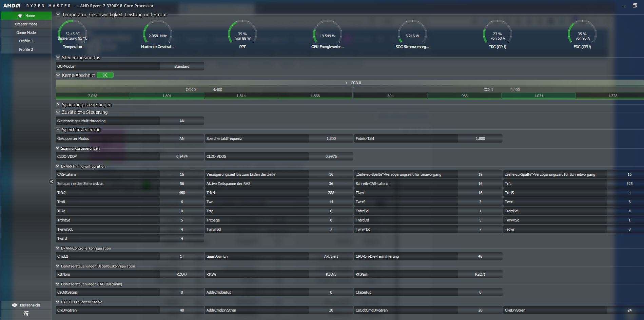The height and width of the screenshot is (320, 644).
Task: Select RttPark value RZQ/1
Action: [480, 274]
